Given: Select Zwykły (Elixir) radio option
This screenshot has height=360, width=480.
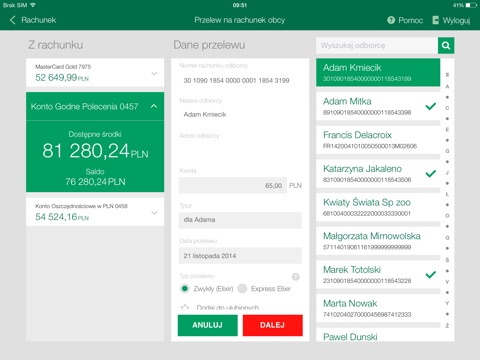Looking at the screenshot, I should pos(184,288).
